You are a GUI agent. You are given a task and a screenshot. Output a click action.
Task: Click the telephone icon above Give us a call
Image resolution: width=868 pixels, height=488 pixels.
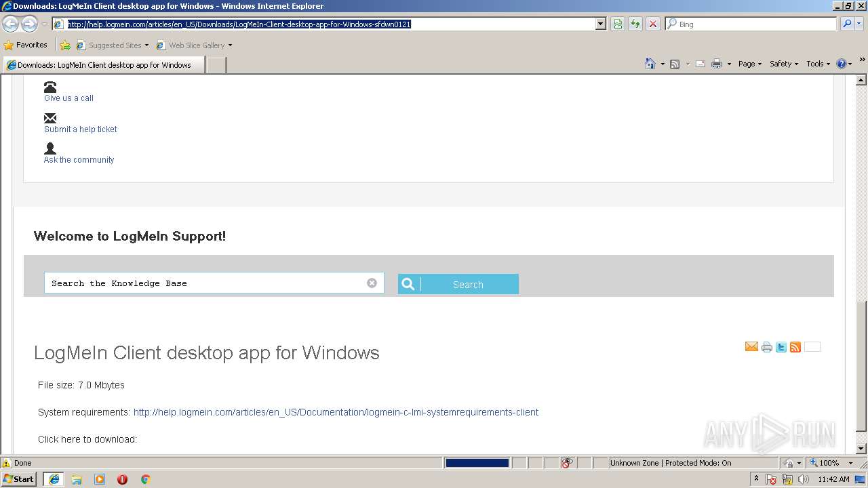point(50,87)
